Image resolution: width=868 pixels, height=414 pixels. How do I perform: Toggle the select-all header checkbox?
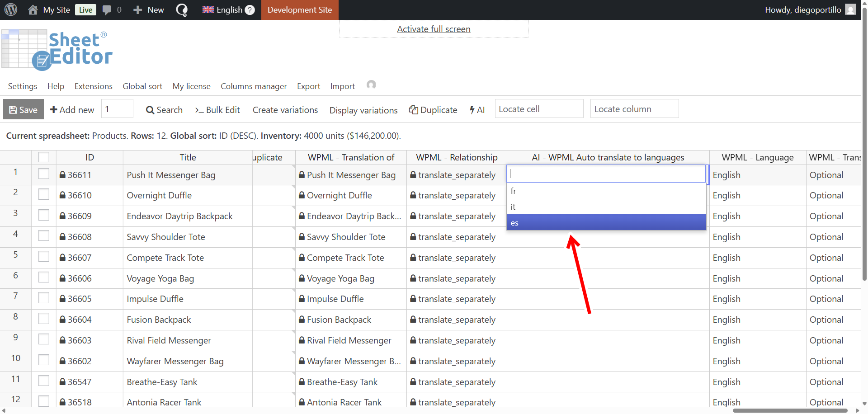pos(44,157)
